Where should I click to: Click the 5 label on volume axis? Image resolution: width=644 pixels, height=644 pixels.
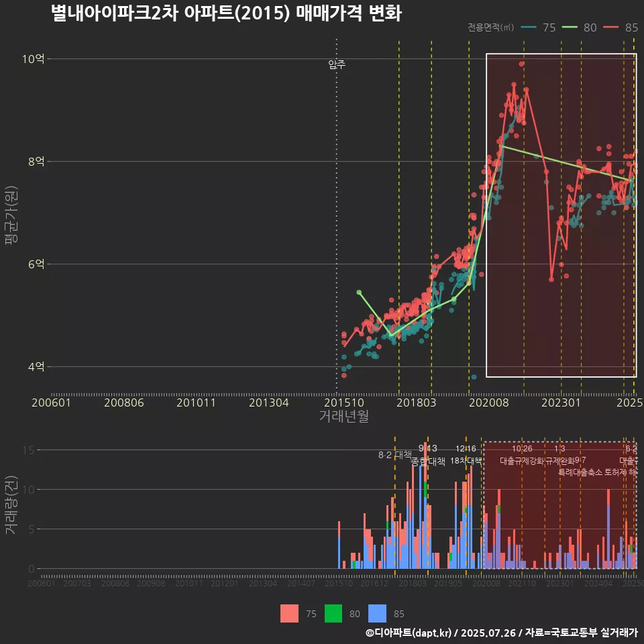point(32,529)
